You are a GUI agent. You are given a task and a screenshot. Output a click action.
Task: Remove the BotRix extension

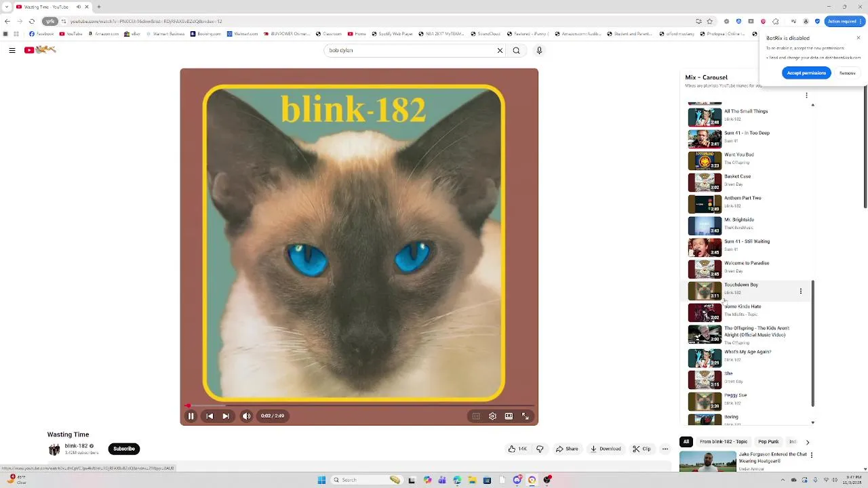[x=847, y=73]
